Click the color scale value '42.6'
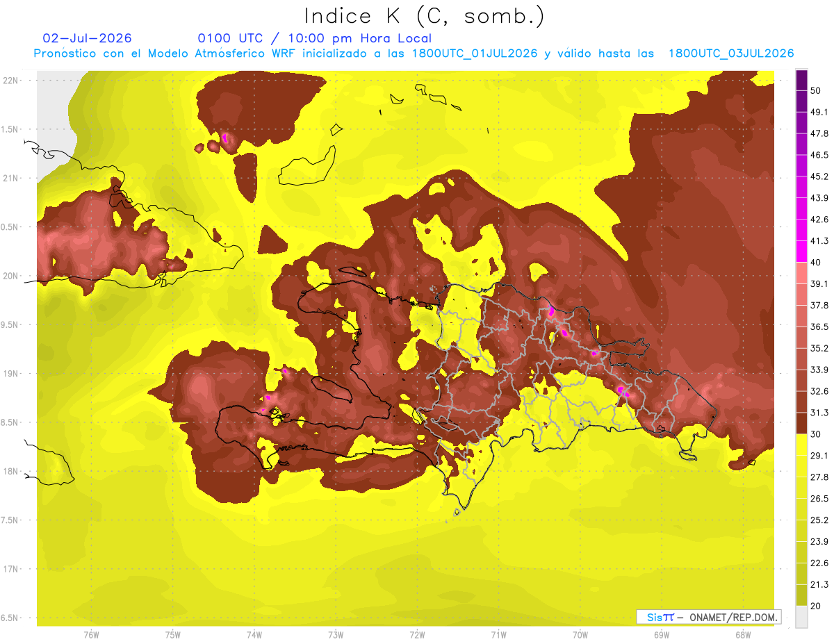Viewport: 834px width, 644px height. tap(819, 220)
